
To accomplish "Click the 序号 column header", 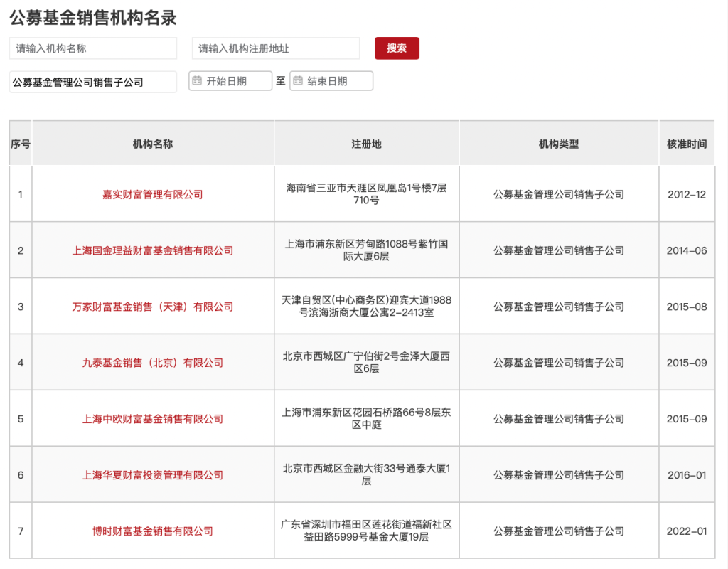I will pos(21,144).
